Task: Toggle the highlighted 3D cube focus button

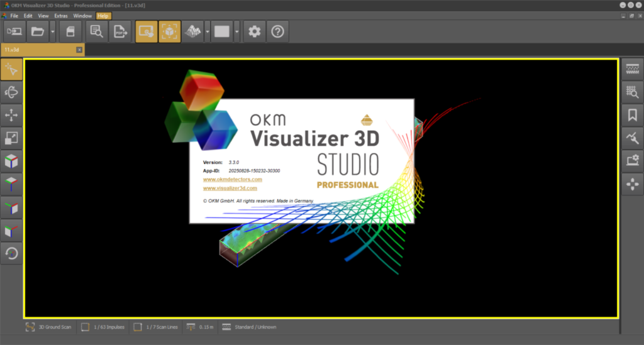Action: (x=170, y=31)
